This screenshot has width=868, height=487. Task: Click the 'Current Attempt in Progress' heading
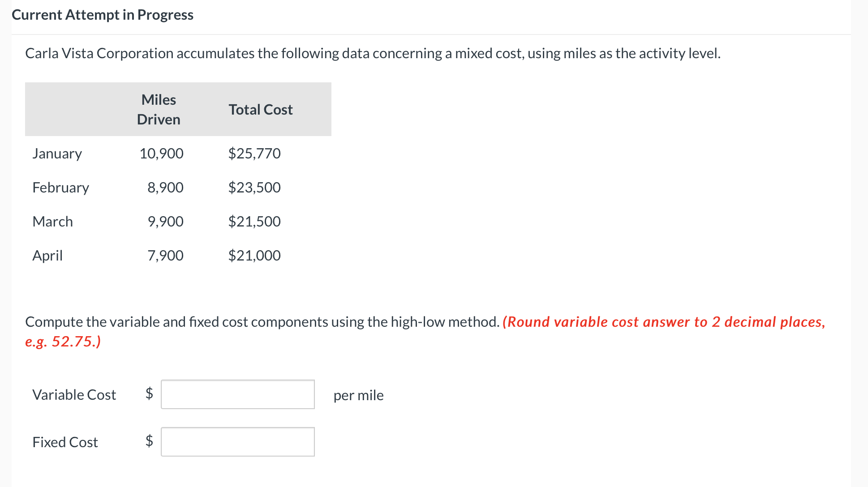click(103, 15)
